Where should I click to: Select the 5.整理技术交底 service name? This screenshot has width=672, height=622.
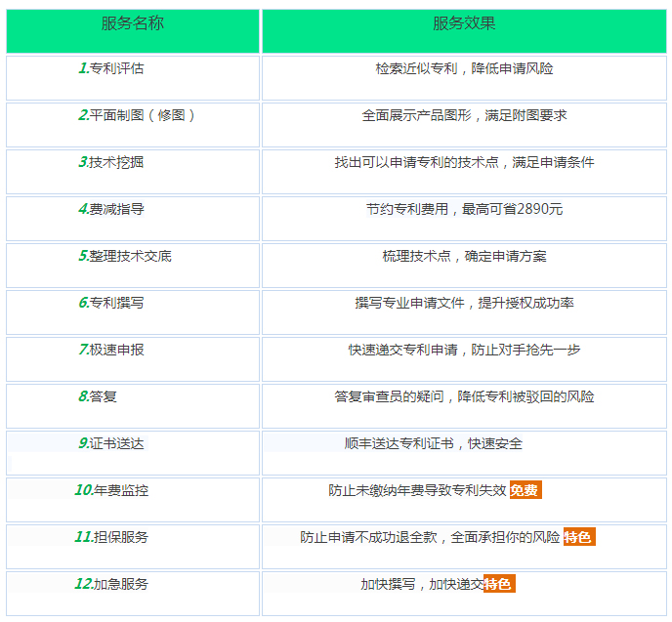point(125,256)
